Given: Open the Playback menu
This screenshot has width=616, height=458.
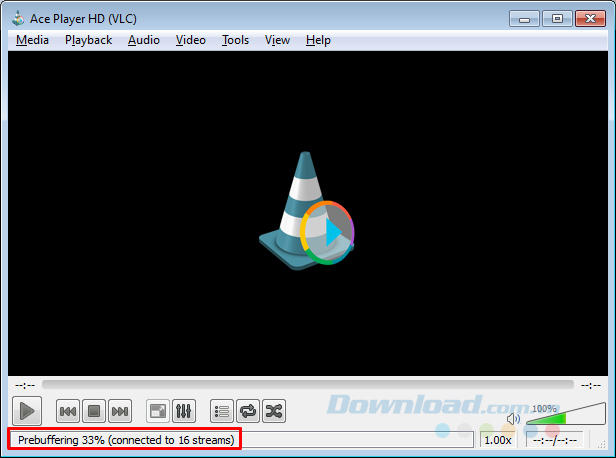Looking at the screenshot, I should tap(88, 40).
